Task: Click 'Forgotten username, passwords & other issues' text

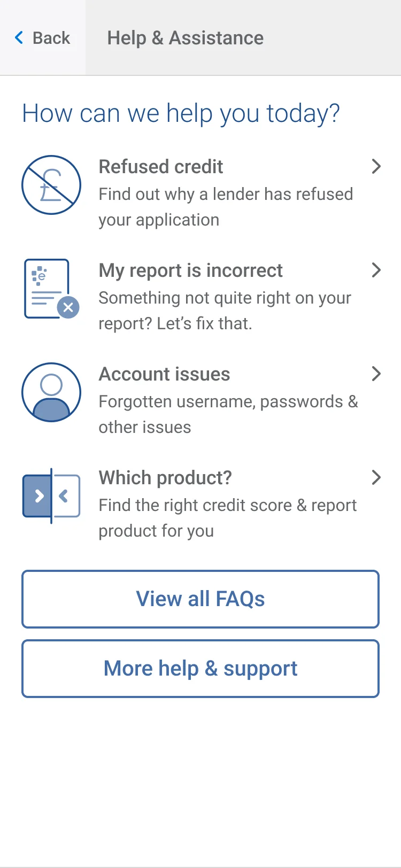Action: click(228, 414)
